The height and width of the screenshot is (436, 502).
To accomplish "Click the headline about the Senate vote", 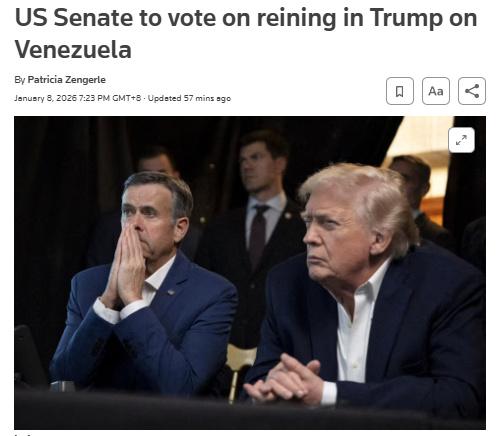I will (246, 33).
